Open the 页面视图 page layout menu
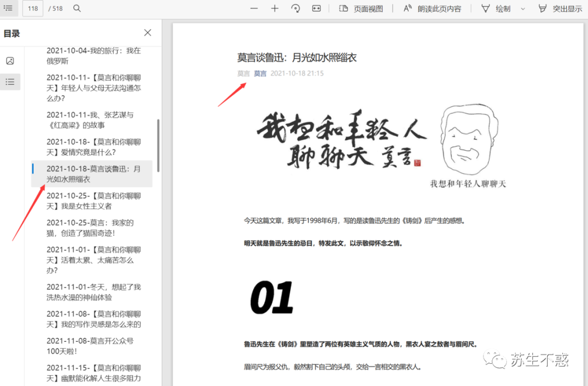Image resolution: width=588 pixels, height=386 pixels. (x=360, y=8)
